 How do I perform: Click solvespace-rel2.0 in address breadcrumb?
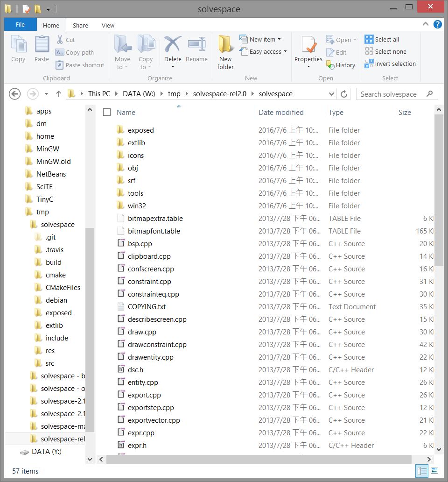220,94
